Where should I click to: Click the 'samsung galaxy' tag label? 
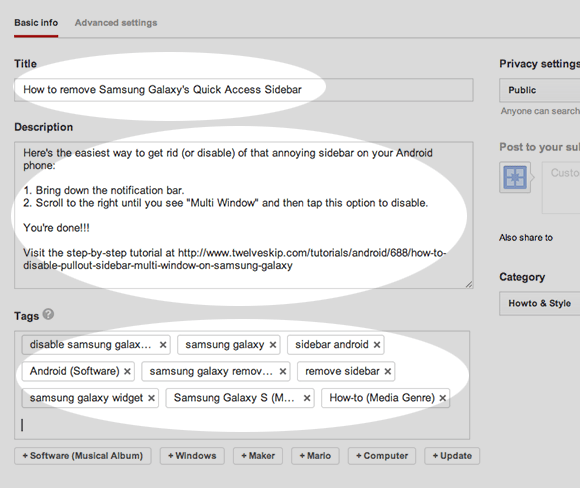[x=225, y=345]
